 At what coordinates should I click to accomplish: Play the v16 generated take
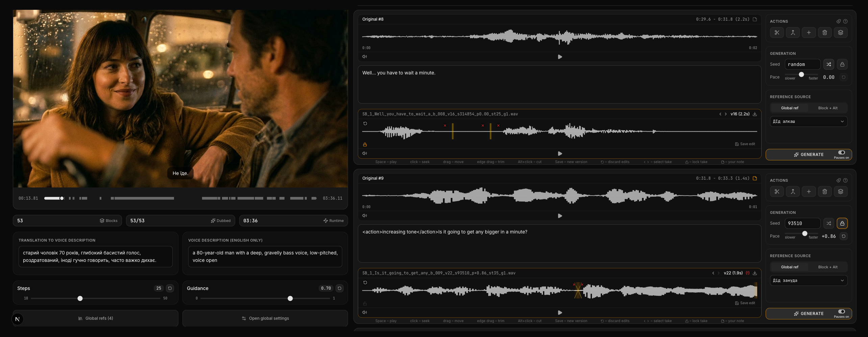[x=560, y=154]
